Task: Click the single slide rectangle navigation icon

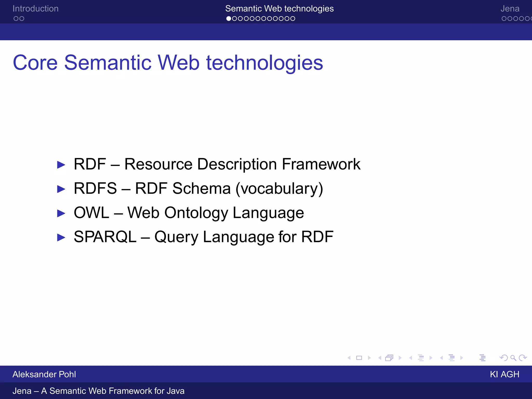Action: tap(359, 358)
